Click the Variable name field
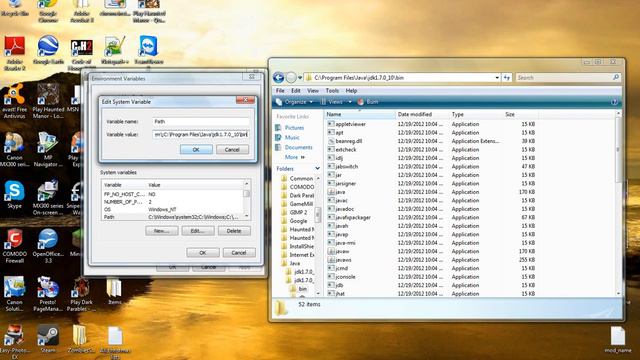640x360 pixels. (x=201, y=122)
